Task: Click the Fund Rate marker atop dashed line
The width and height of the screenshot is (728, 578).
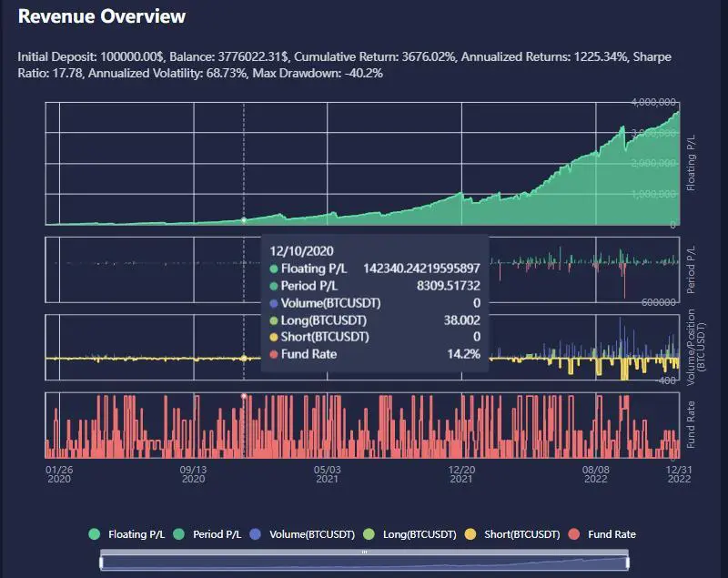Action: coord(244,396)
